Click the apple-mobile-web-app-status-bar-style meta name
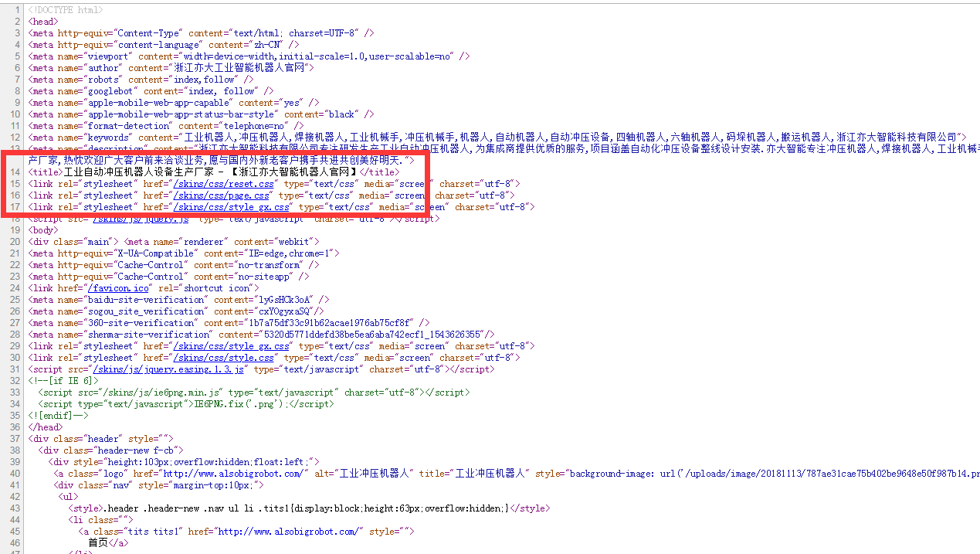Screen dimensions: 980x554 [181, 114]
